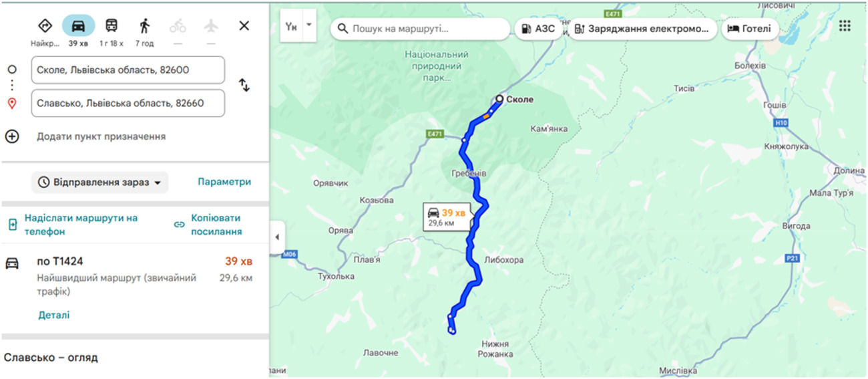Click the add destination plus icon
The height and width of the screenshot is (379, 868).
[x=12, y=136]
